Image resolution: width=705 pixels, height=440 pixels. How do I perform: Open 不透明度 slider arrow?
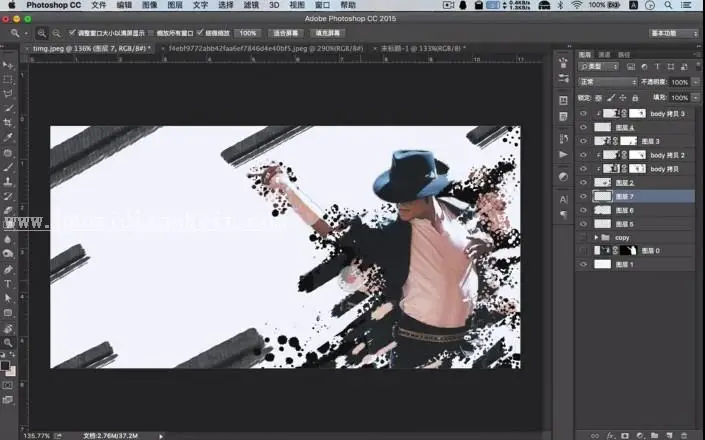pyautogui.click(x=696, y=82)
